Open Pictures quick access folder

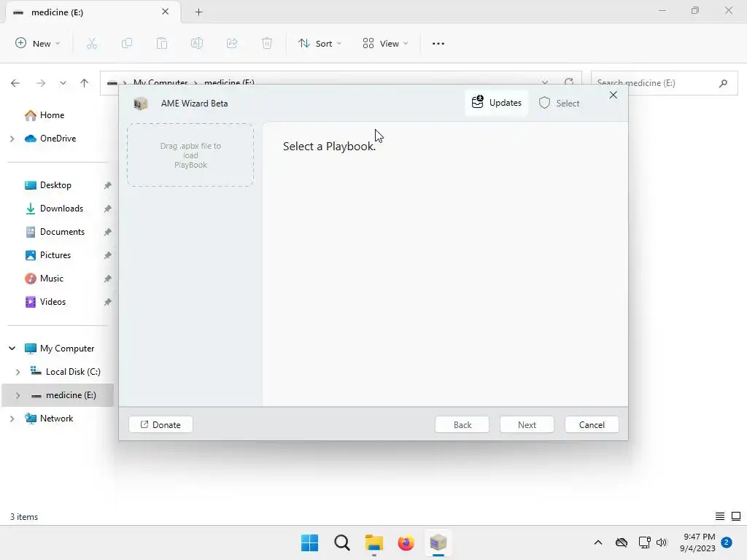tap(55, 254)
